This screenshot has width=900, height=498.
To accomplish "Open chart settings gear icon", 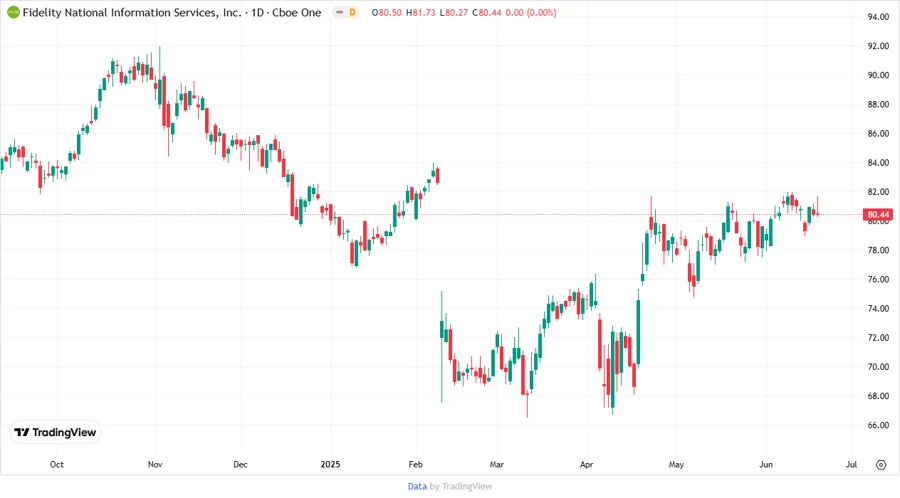I will click(x=881, y=465).
